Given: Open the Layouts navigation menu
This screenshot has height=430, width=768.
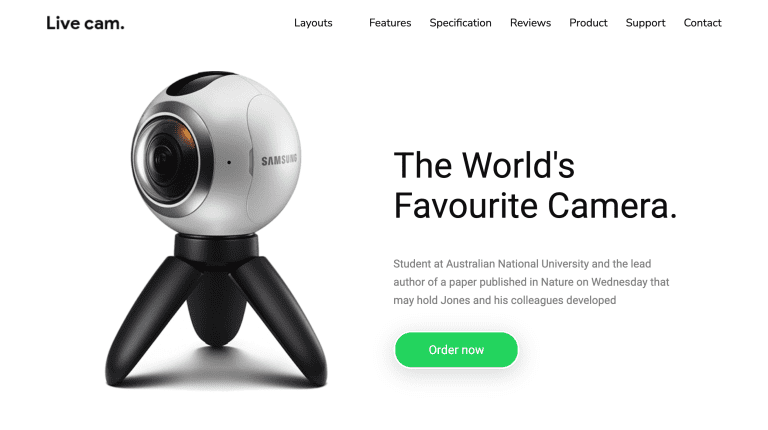Looking at the screenshot, I should pos(313,23).
